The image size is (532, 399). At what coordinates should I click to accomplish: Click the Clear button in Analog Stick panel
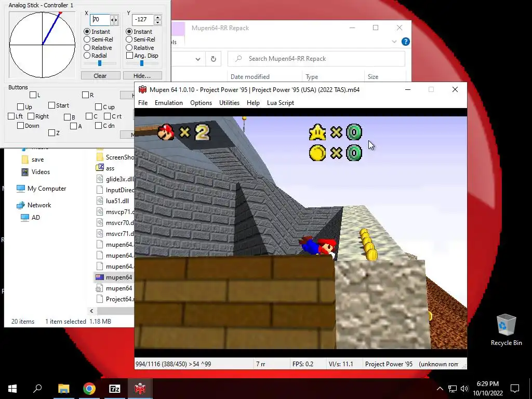tap(100, 76)
